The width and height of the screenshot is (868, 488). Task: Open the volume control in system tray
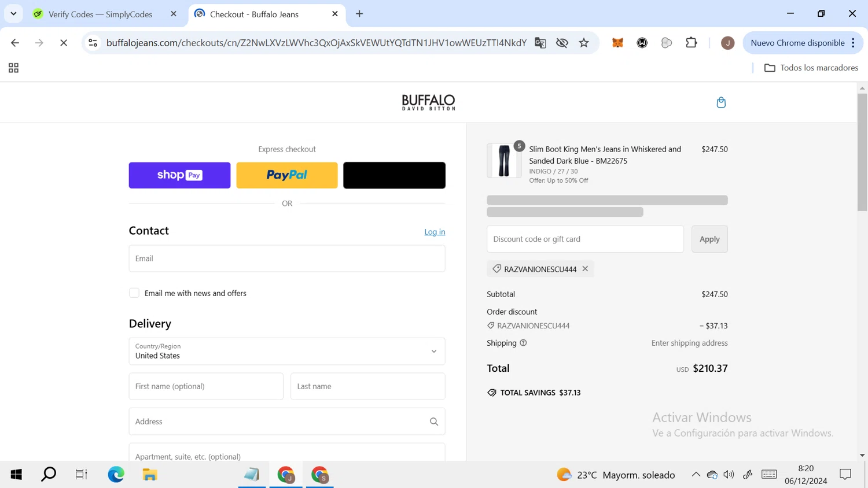pos(729,475)
